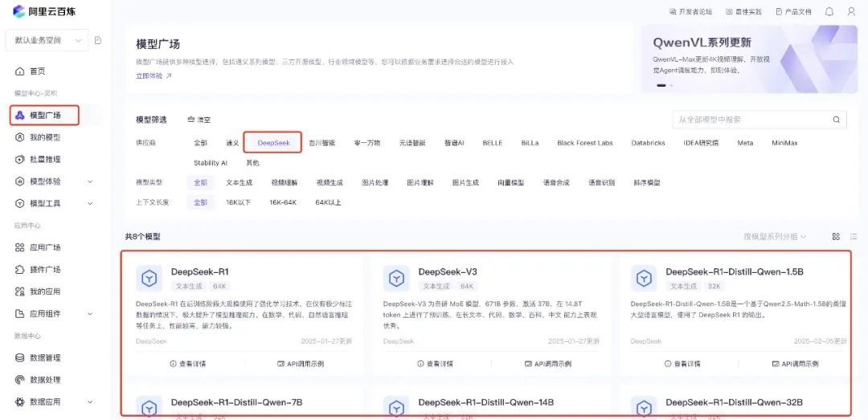The height and width of the screenshot is (420, 868).
Task: Click API调用示例 on the DeepSeek-R1-Distill-Qwen-1.5B card
Action: point(796,364)
